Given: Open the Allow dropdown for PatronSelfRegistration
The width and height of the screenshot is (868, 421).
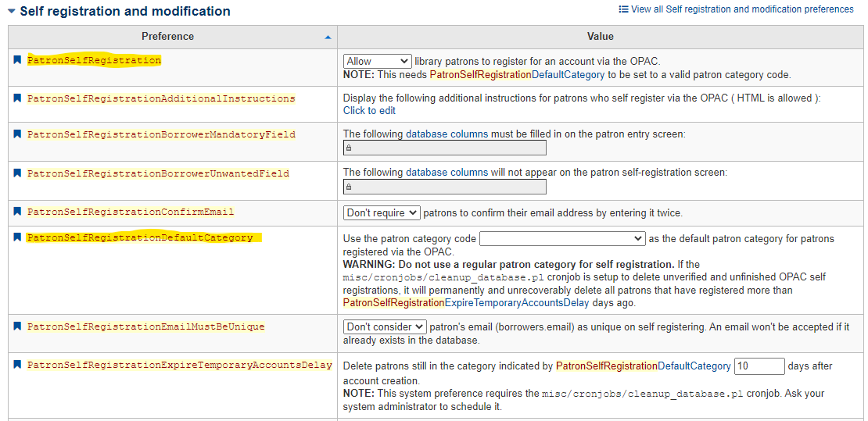Looking at the screenshot, I should click(x=378, y=61).
